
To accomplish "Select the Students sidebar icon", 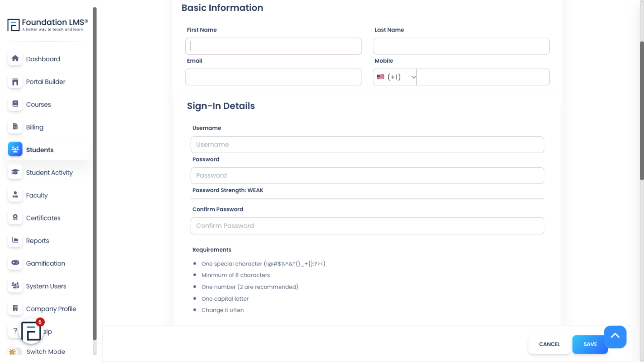I will pos(15,149).
